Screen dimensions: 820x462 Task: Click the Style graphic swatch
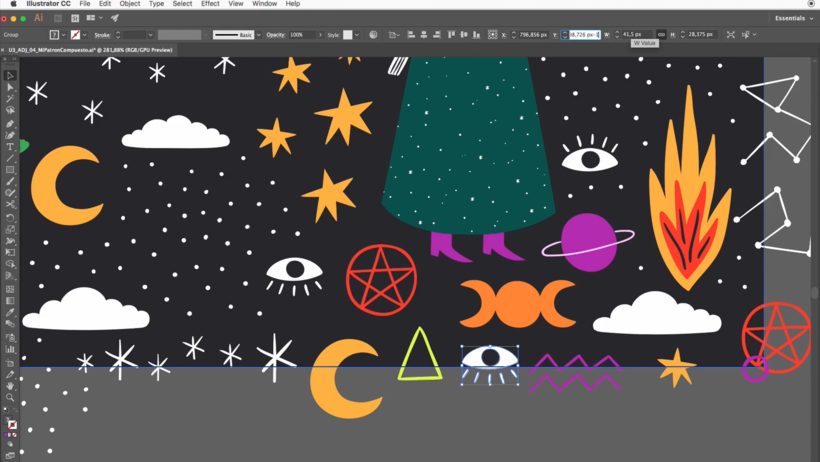click(x=348, y=35)
